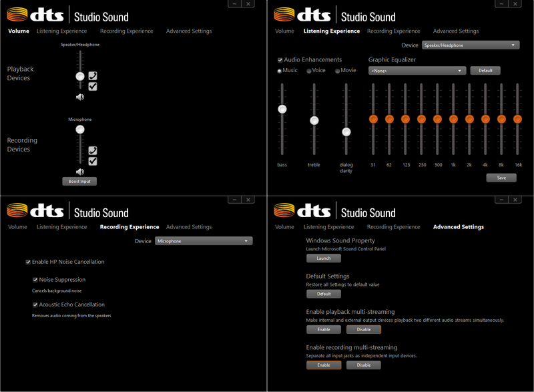534x392 pixels.
Task: Minimize the window showing the Listening Experience tab
Action: (501, 4)
